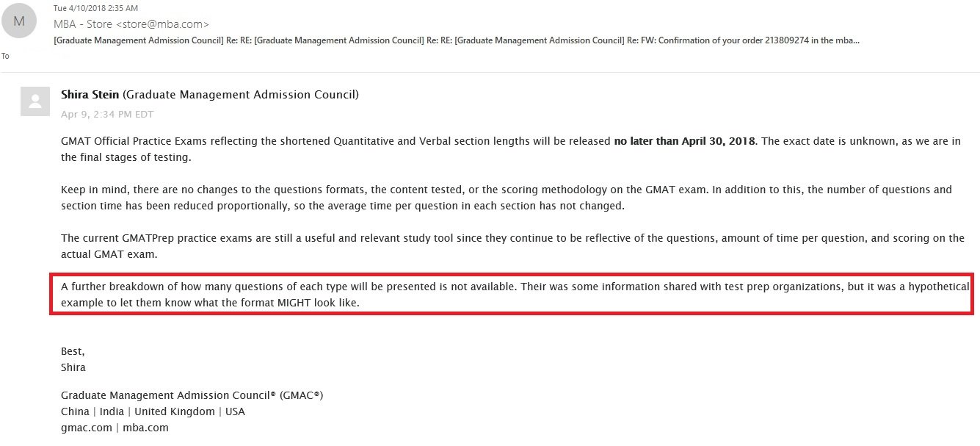The image size is (980, 446).
Task: Open the mba.com link in signature
Action: pyautogui.click(x=145, y=428)
